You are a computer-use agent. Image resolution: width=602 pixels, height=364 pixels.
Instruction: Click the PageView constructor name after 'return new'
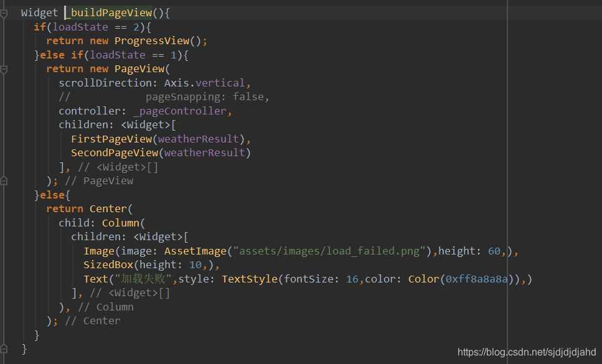(x=139, y=69)
